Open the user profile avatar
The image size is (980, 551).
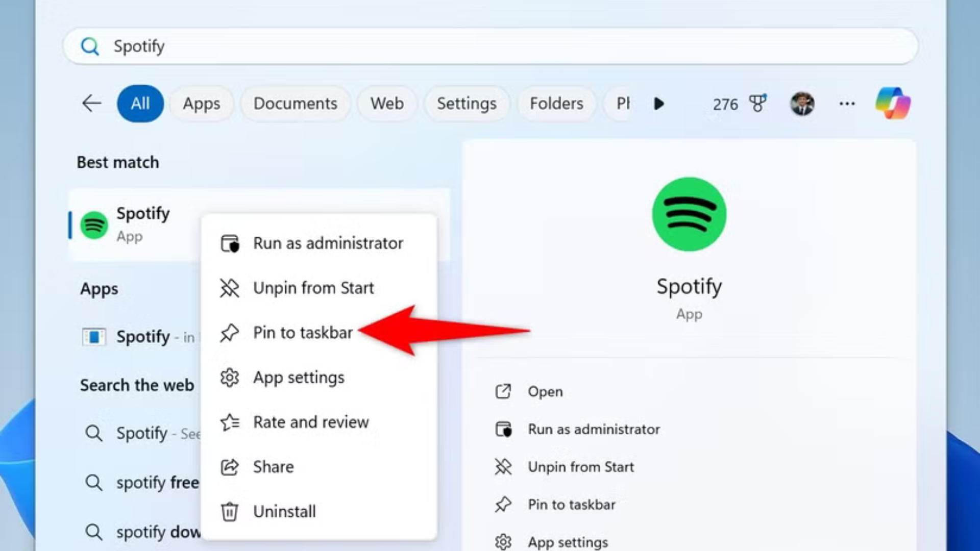(802, 104)
